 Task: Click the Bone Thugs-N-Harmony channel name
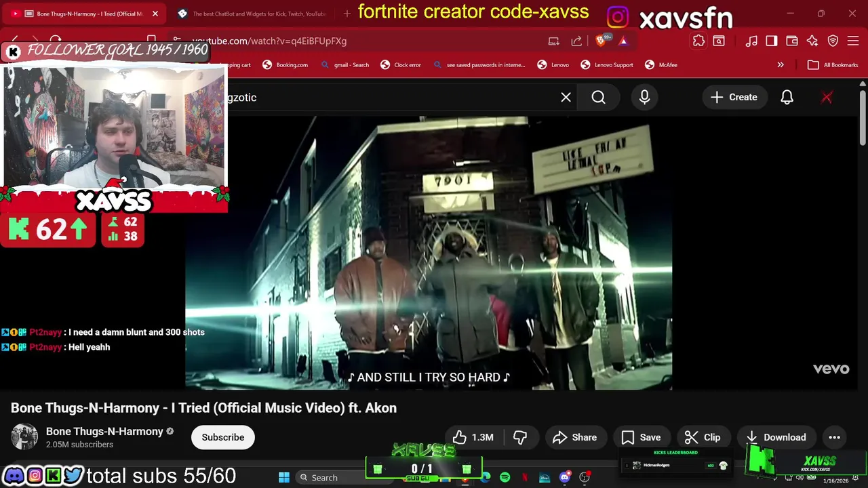(104, 432)
